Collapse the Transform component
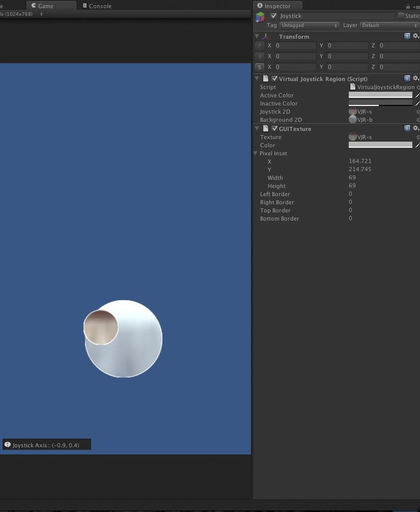Viewport: 420px width, 512px height. point(257,36)
